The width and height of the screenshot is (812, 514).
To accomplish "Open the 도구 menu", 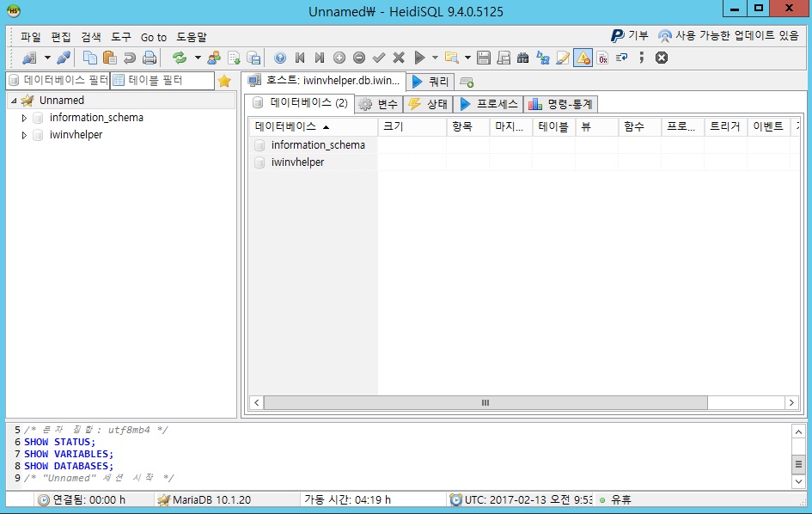I will (x=120, y=37).
